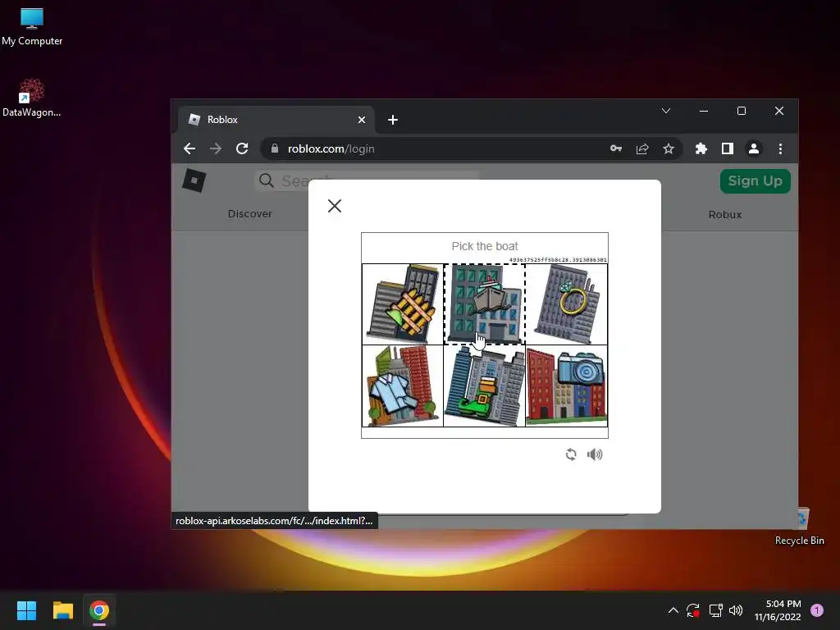
Task: Go back in Chrome
Action: point(189,148)
